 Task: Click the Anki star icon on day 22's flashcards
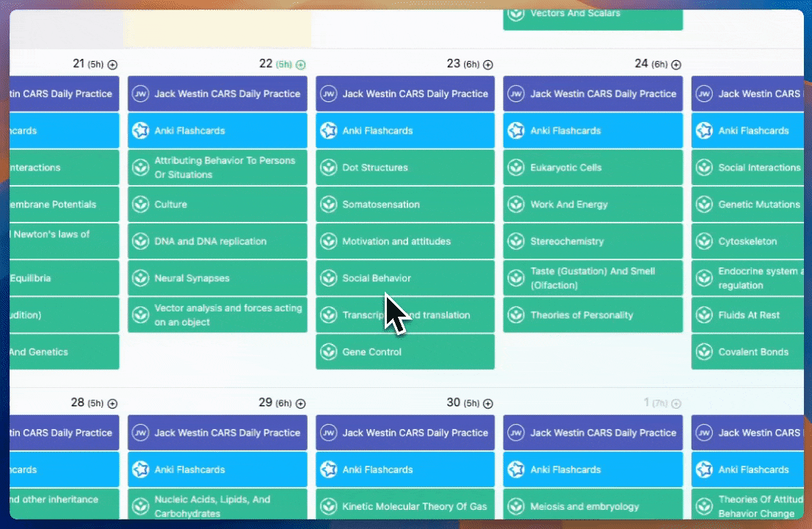coord(140,130)
